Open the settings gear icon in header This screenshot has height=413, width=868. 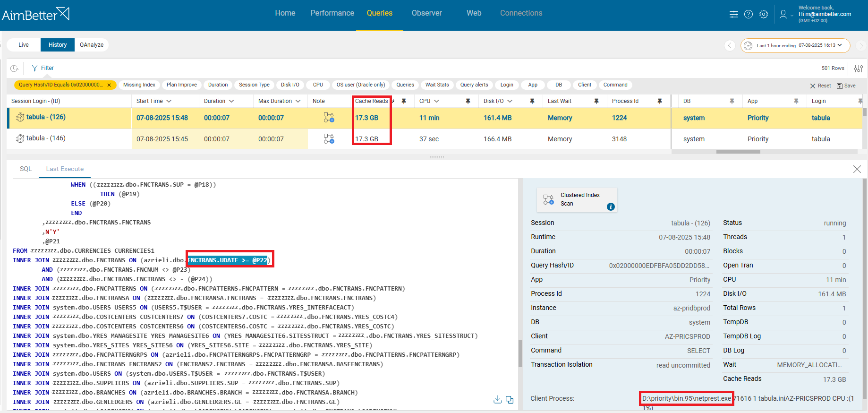pyautogui.click(x=764, y=14)
